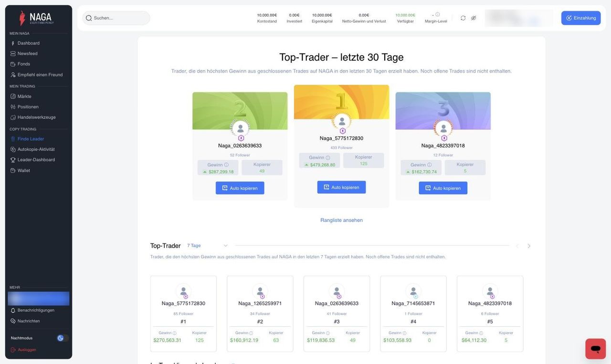Click Gewinn info icon on #2 card
Viewport: 611px width, 364px height.
click(251, 333)
